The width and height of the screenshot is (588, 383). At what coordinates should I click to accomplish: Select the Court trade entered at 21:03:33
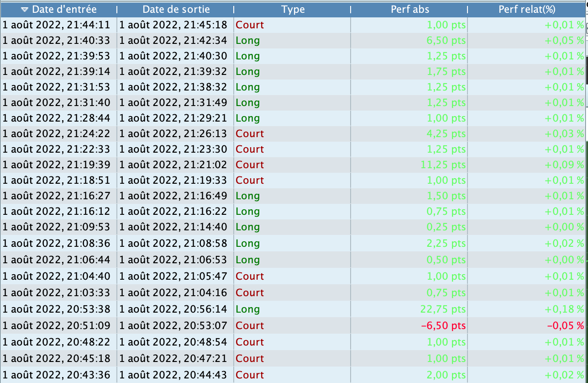[x=57, y=293]
